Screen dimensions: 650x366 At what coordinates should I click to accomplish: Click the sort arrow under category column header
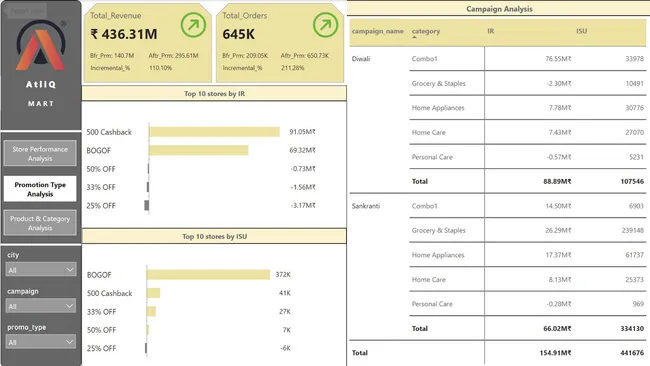coord(414,37)
